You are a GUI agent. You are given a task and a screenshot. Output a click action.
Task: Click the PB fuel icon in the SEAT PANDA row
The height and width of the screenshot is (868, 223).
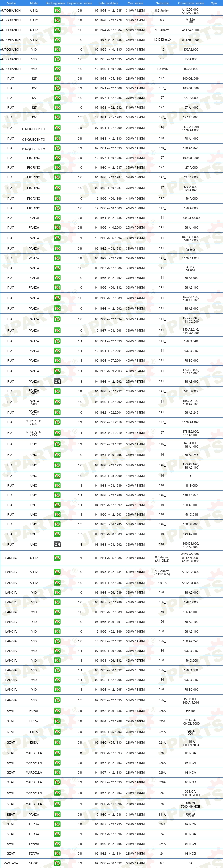[57, 815]
